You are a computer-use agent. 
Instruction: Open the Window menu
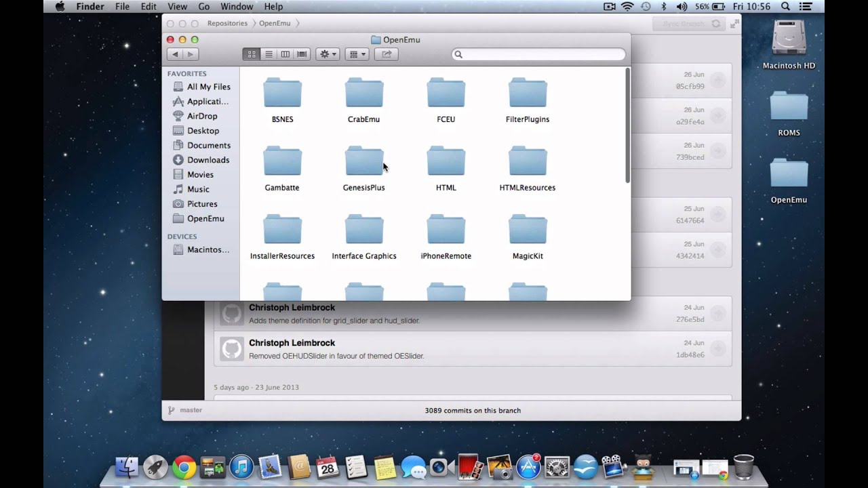237,7
